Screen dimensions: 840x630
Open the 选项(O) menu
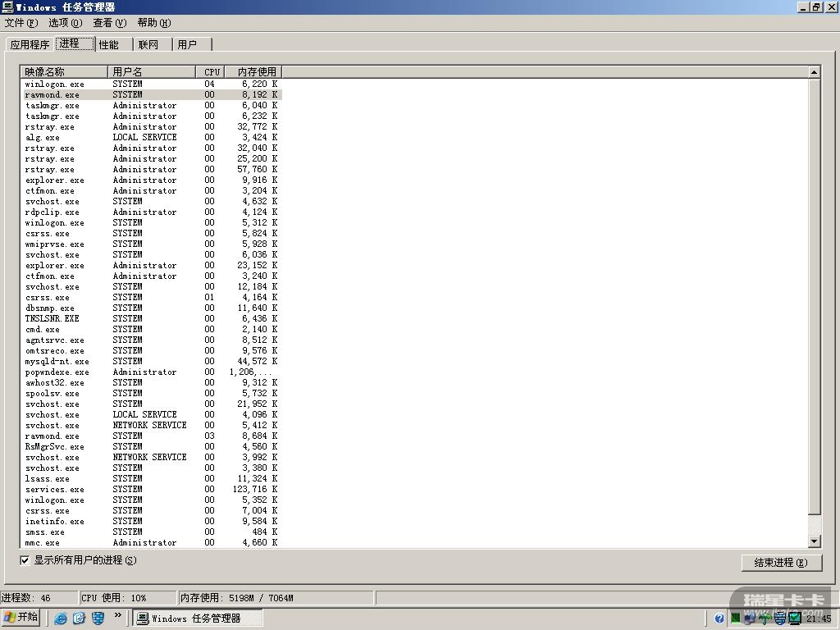tap(66, 22)
